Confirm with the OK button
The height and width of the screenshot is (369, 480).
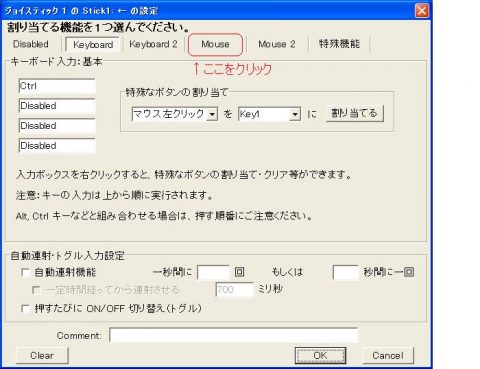[x=320, y=356]
